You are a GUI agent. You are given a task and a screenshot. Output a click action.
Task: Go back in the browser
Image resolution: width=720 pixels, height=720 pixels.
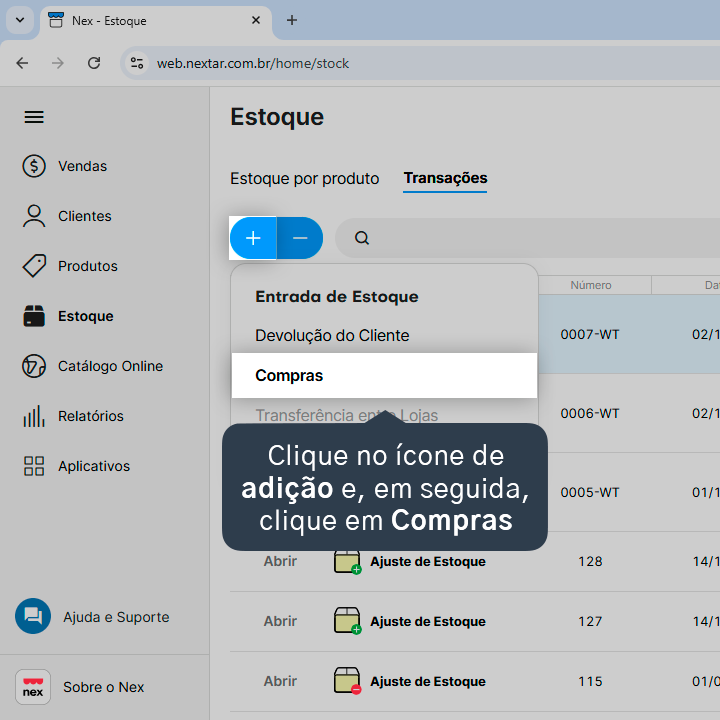[22, 63]
